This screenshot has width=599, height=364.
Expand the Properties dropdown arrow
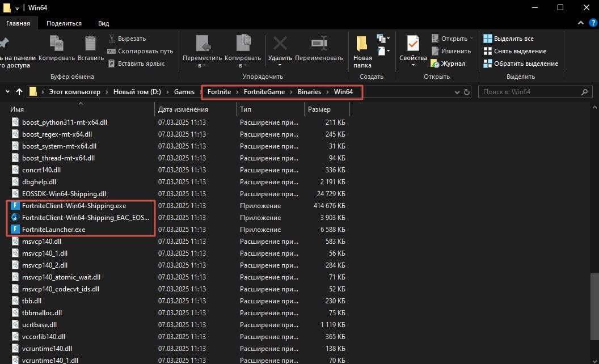coord(413,65)
